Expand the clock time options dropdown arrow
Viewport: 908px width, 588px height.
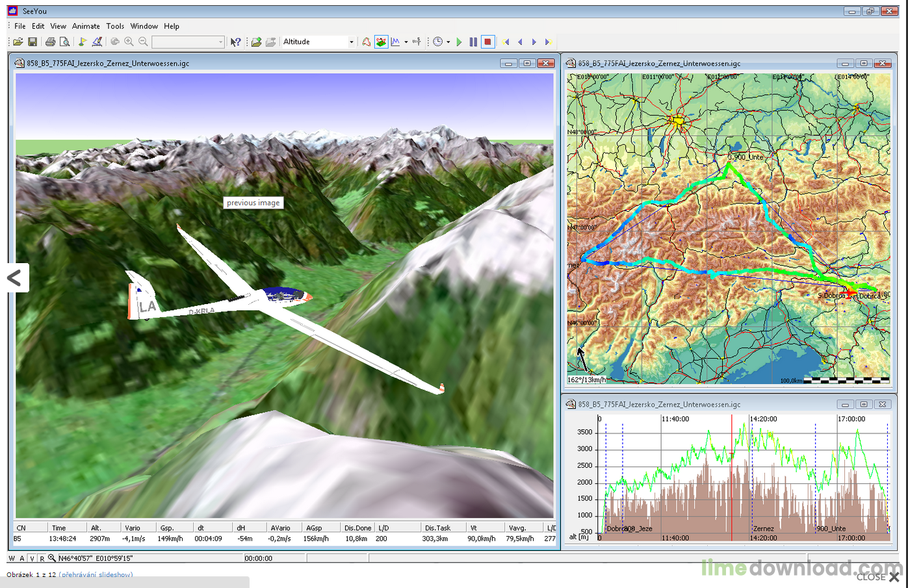(x=448, y=42)
